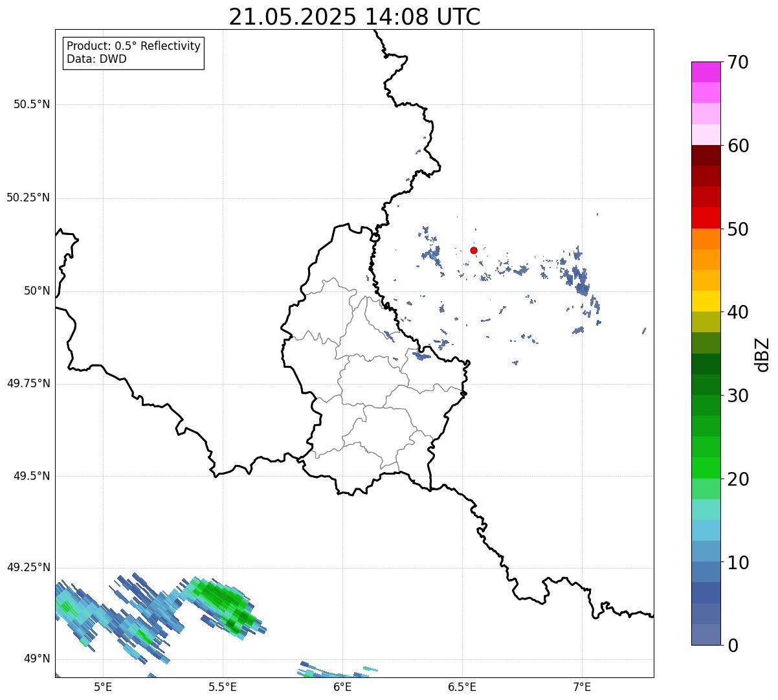The width and height of the screenshot is (778, 700).
Task: Click the dBZ colorbar axis label
Action: (x=762, y=354)
